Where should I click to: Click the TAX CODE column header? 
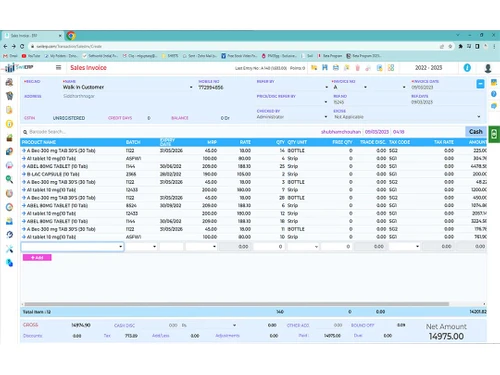(x=399, y=142)
